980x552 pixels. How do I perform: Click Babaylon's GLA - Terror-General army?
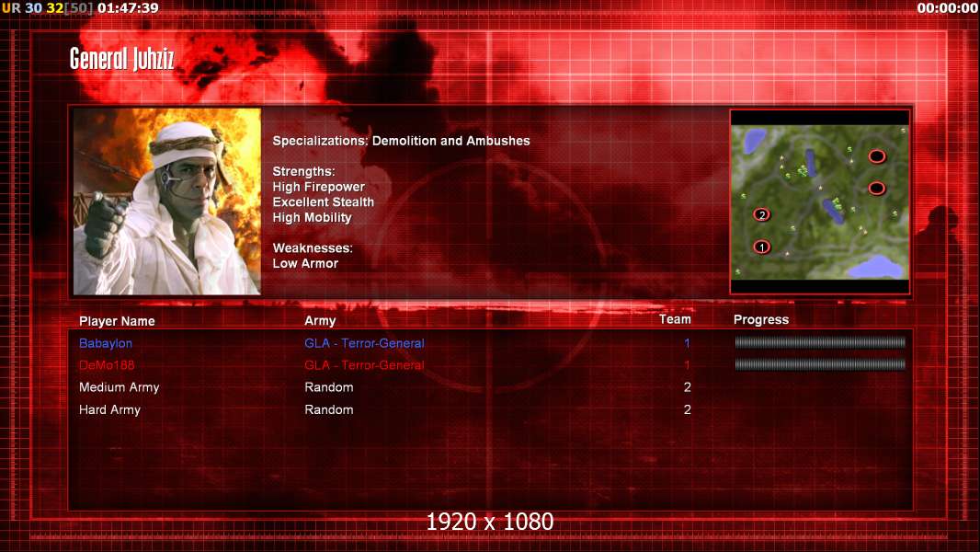(364, 343)
